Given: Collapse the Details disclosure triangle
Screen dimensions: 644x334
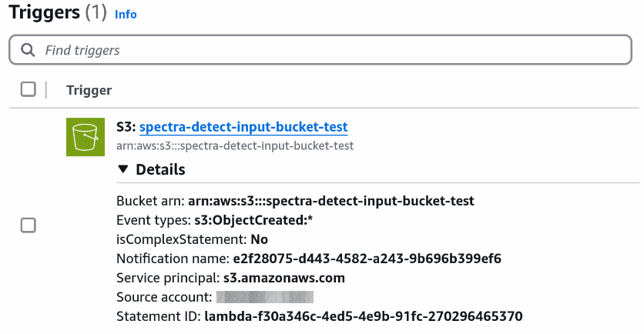Looking at the screenshot, I should [x=122, y=169].
